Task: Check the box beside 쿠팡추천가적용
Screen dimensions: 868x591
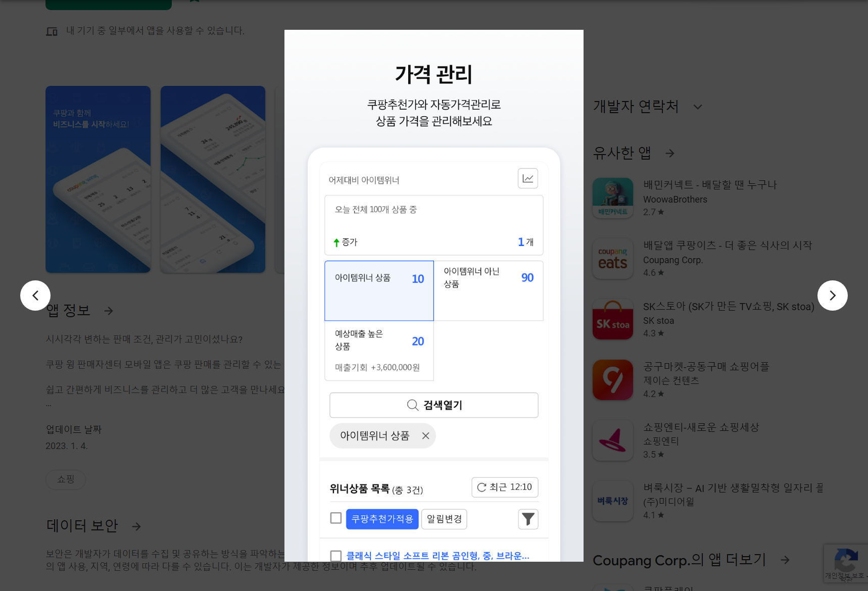Action: (335, 518)
